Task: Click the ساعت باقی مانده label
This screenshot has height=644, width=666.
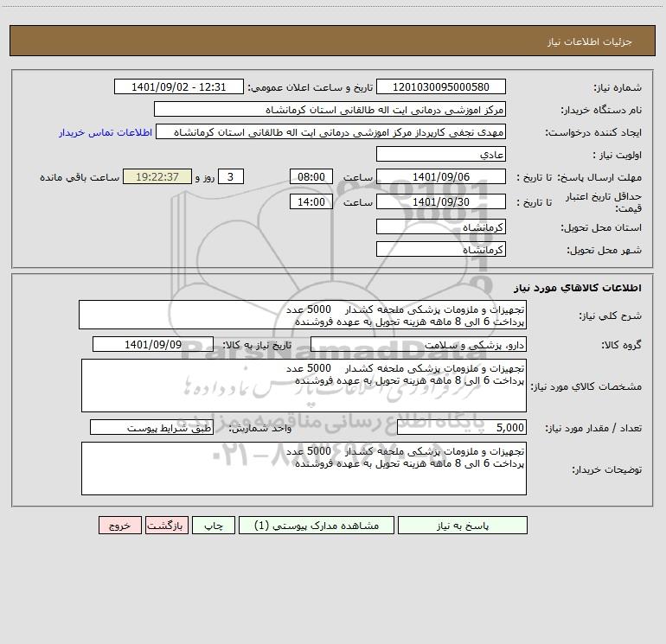Action: click(x=80, y=177)
